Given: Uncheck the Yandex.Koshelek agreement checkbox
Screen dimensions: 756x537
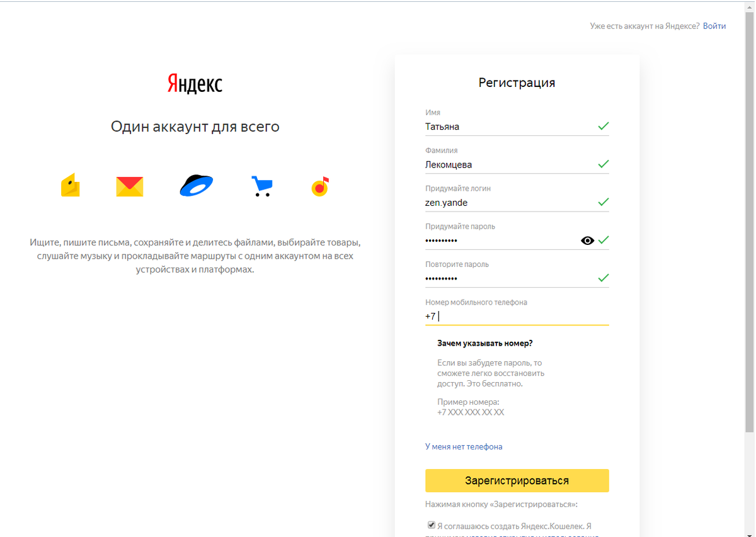Looking at the screenshot, I should click(432, 524).
